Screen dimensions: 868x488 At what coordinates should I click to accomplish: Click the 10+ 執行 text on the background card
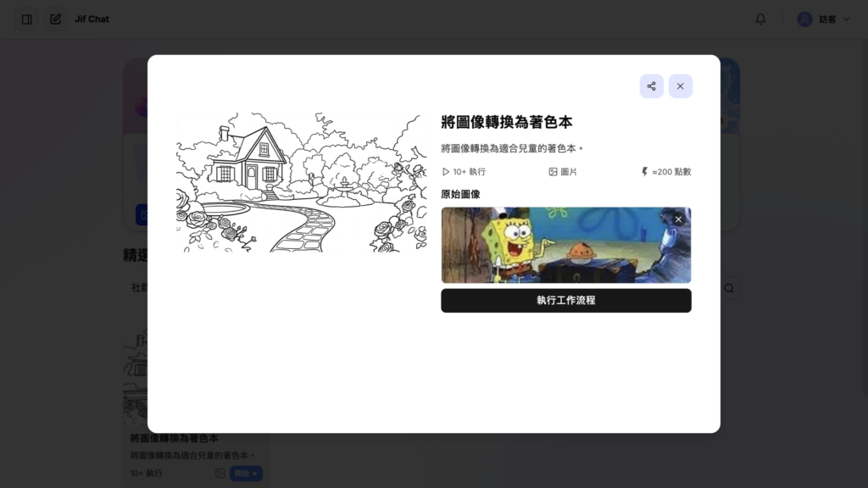pos(146,474)
